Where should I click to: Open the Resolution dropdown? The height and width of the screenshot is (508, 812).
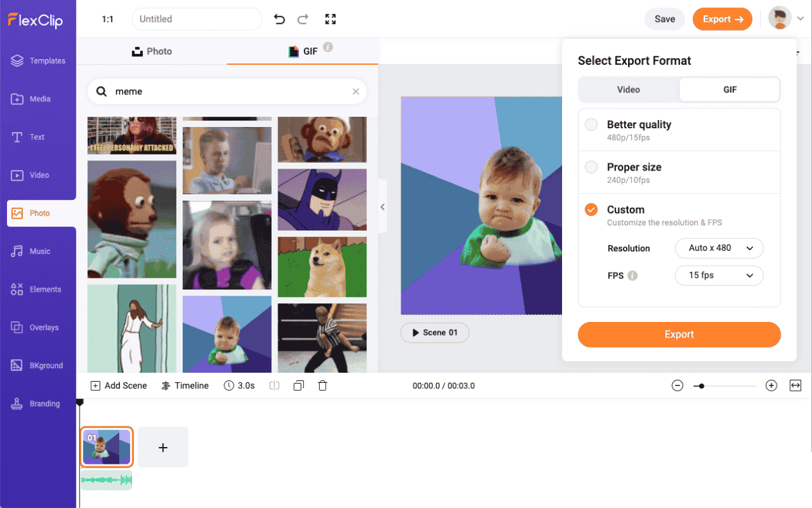pos(718,248)
